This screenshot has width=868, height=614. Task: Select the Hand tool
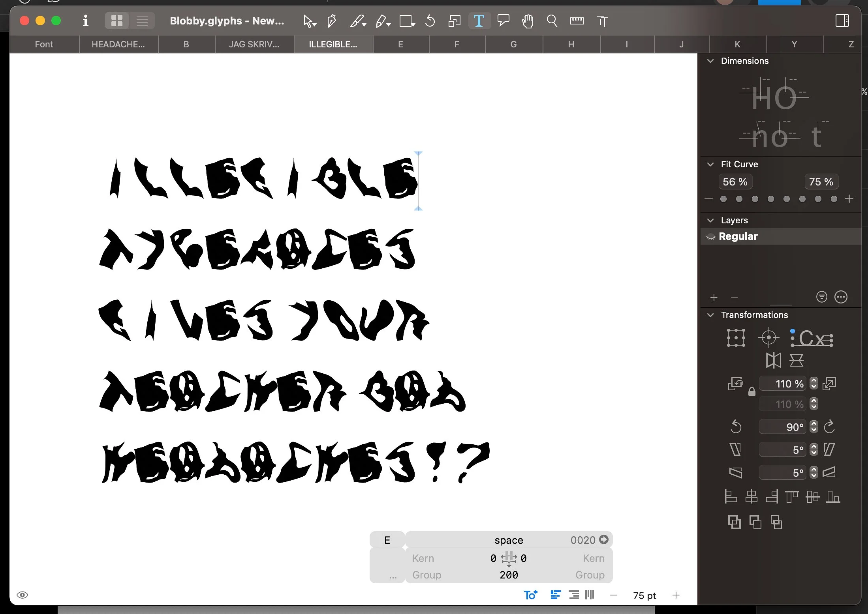point(528,21)
